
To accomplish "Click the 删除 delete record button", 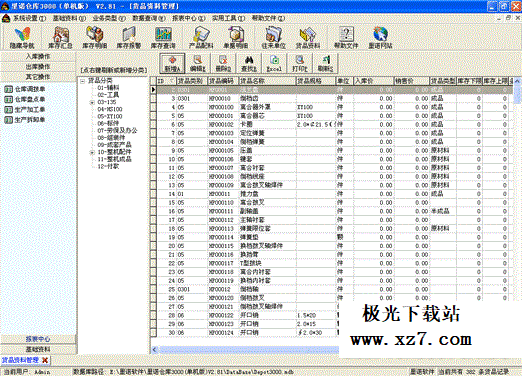I will click(x=223, y=63).
